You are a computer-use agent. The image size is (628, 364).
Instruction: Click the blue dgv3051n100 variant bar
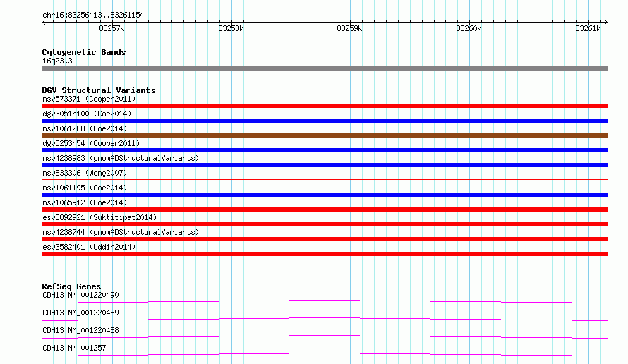point(325,121)
